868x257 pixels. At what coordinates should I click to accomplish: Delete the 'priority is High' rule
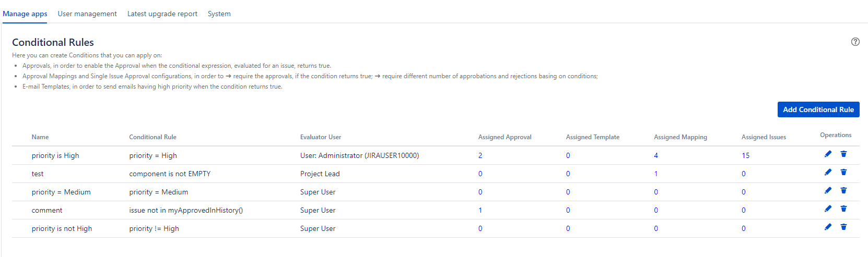843,154
